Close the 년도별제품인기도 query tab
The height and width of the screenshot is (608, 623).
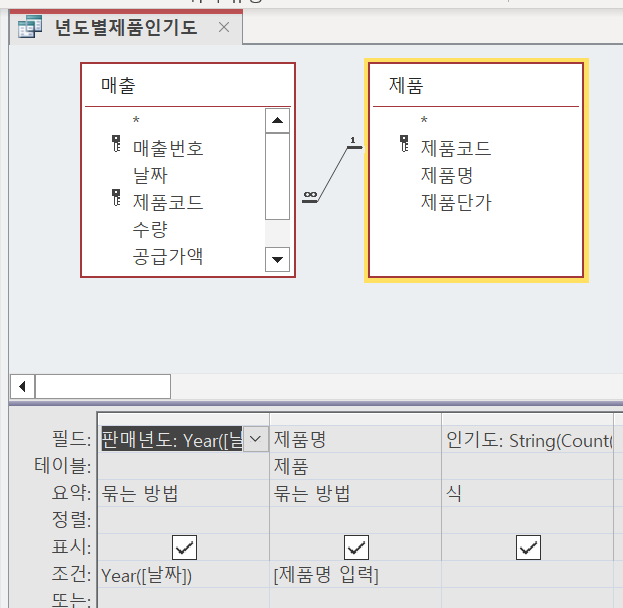click(224, 27)
